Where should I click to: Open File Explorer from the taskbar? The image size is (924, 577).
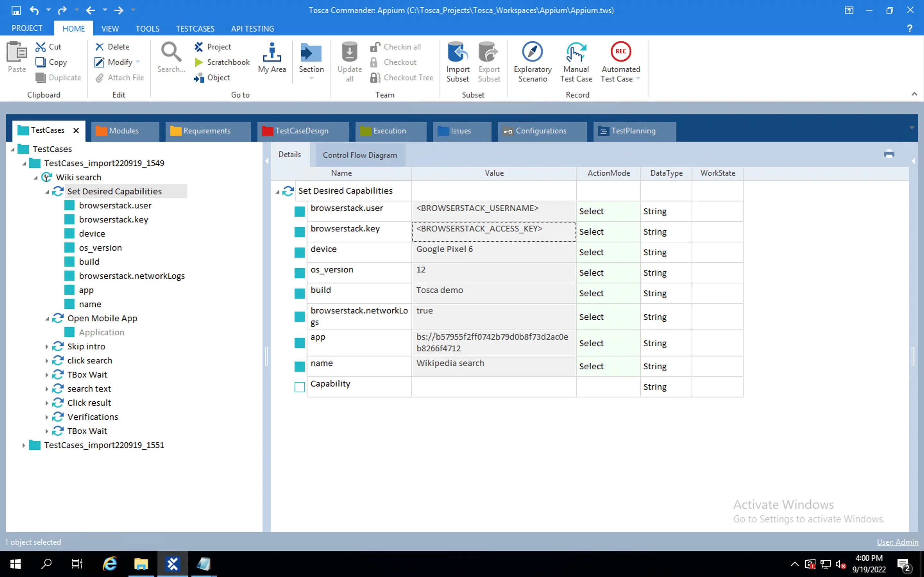(141, 564)
